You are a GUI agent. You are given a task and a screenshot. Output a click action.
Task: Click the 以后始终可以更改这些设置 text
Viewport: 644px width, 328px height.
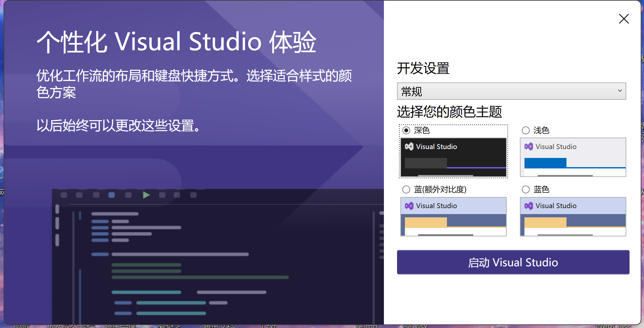click(x=119, y=125)
